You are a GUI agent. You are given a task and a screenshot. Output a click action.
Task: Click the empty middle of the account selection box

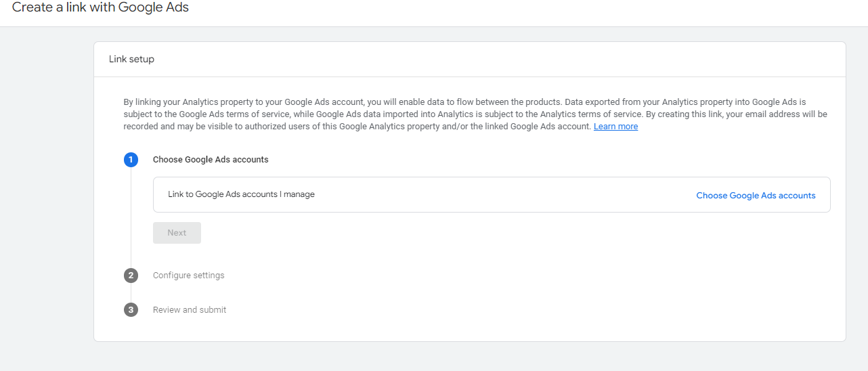(x=501, y=195)
